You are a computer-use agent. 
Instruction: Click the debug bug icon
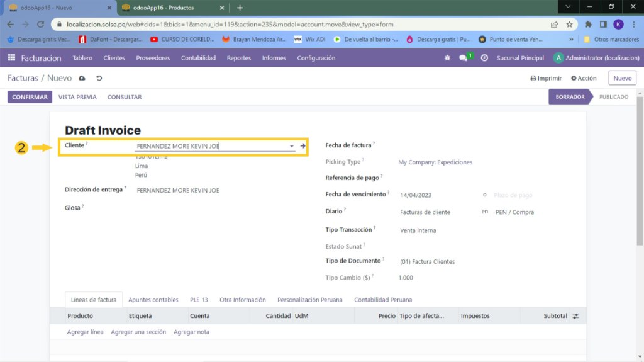point(447,58)
